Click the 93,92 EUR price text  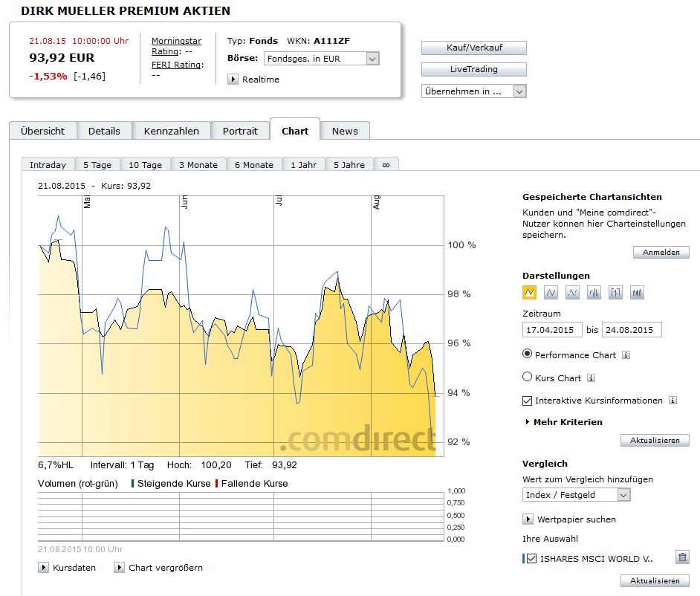62,58
